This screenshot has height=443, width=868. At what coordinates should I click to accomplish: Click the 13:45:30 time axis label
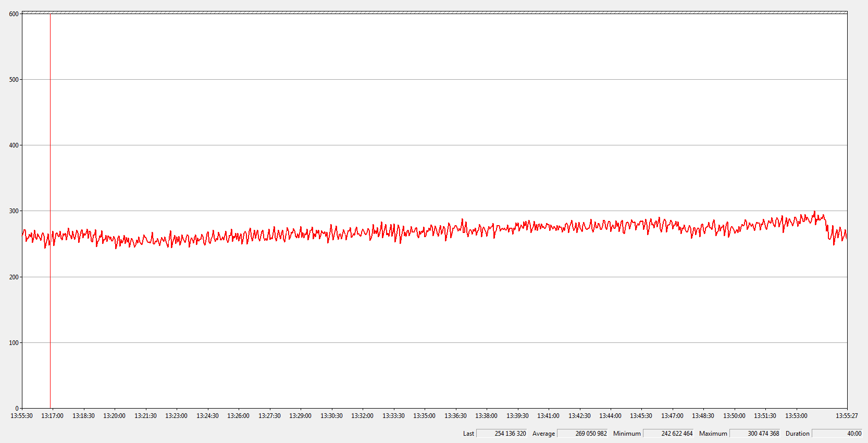point(641,416)
